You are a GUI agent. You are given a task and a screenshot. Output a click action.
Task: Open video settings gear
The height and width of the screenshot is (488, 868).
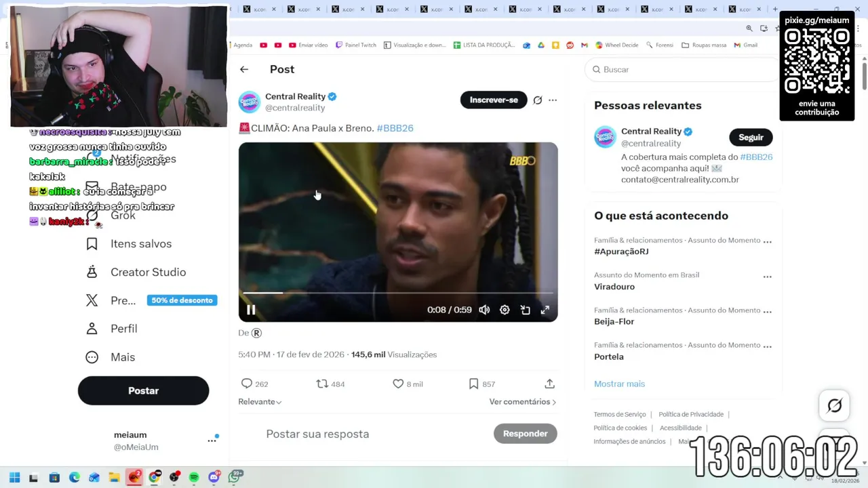coord(505,310)
